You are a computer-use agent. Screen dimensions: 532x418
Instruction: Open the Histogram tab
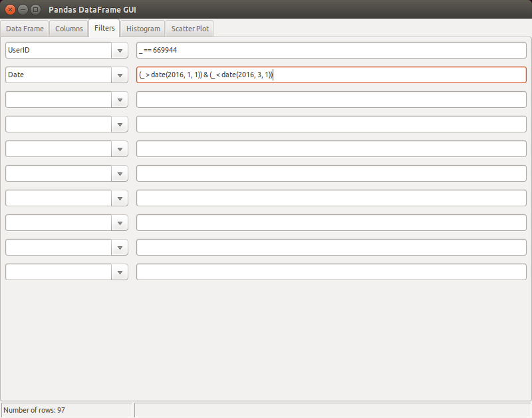[x=143, y=29]
